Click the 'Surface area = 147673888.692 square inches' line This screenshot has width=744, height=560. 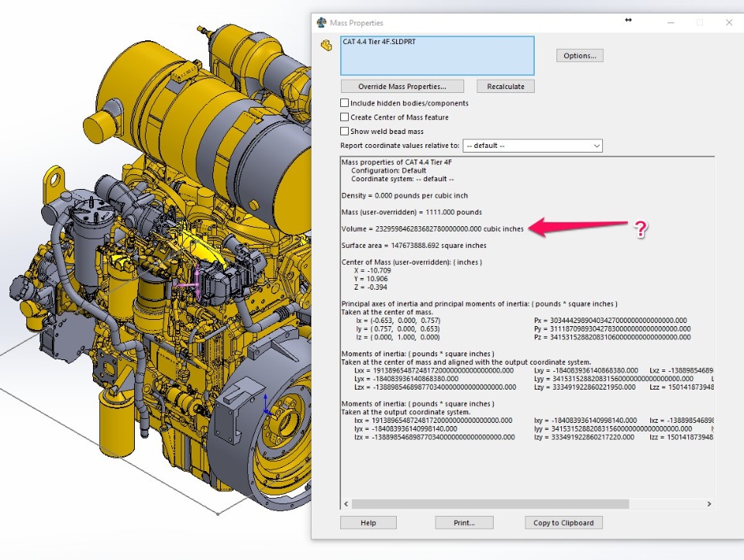coord(414,246)
